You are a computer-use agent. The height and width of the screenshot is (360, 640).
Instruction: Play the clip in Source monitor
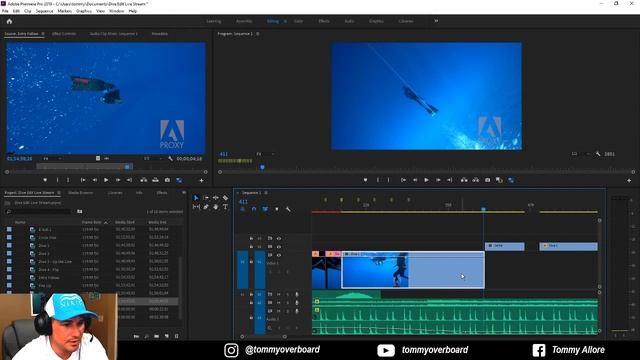pyautogui.click(x=106, y=180)
